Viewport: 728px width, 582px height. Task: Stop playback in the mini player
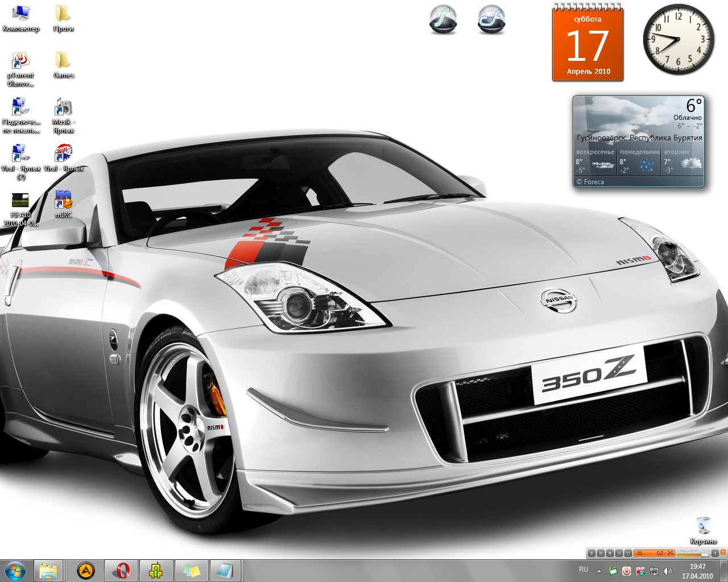(x=610, y=553)
